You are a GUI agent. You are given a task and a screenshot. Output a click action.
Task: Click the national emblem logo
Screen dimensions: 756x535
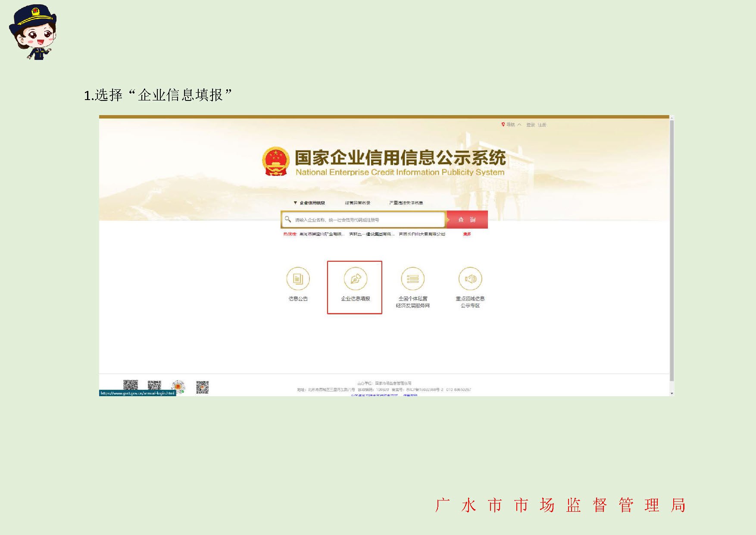(x=276, y=162)
